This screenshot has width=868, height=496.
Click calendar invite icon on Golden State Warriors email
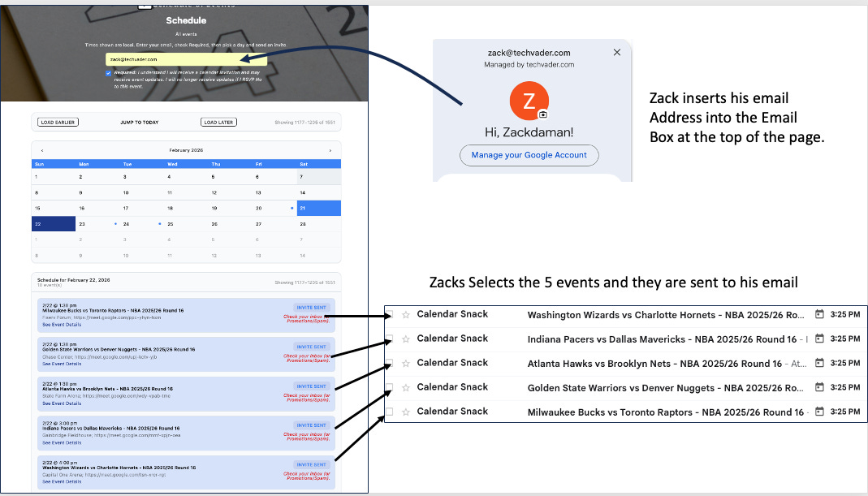pos(819,387)
